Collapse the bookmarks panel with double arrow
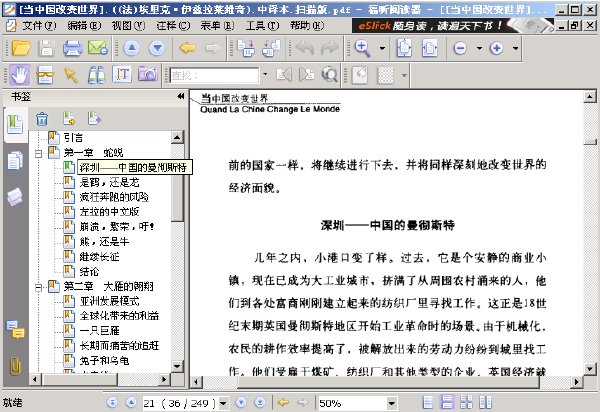Image resolution: width=600 pixels, height=412 pixels. click(x=181, y=96)
